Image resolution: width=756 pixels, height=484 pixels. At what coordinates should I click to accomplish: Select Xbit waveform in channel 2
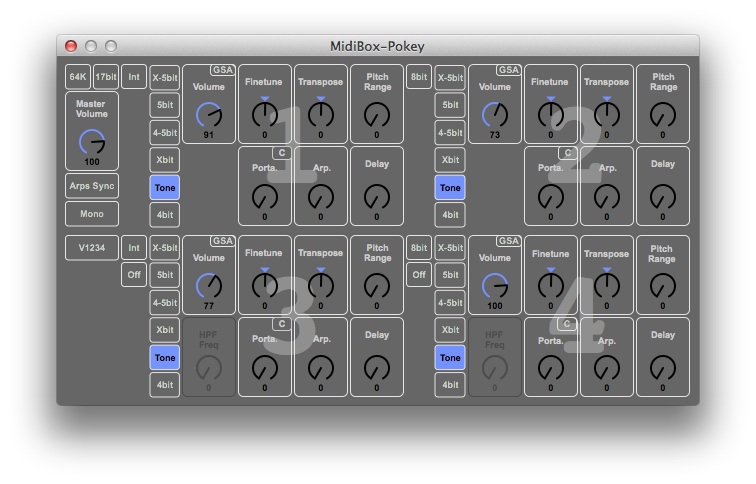(x=450, y=159)
